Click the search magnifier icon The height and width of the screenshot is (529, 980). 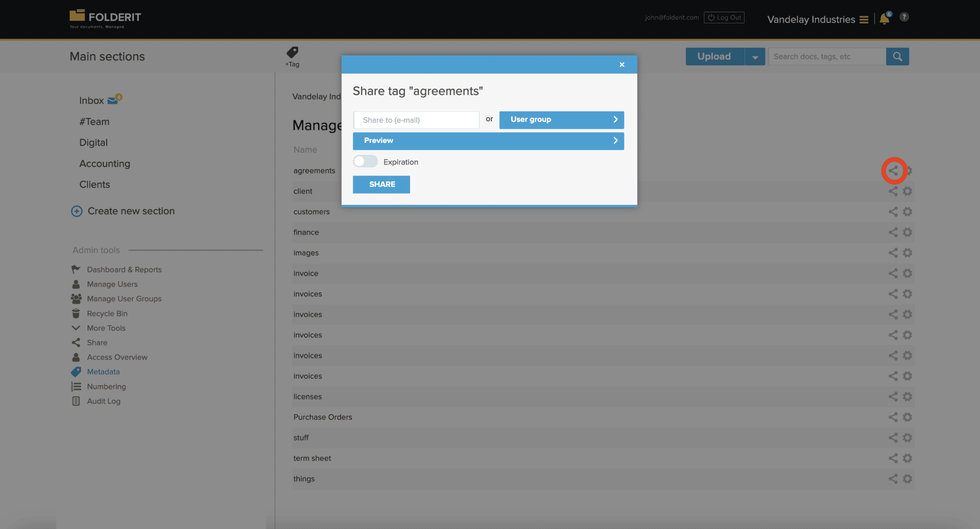coord(898,56)
